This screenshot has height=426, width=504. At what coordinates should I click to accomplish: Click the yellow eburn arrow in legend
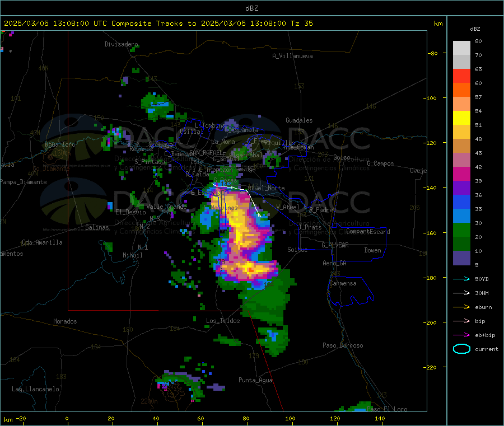[461, 307]
